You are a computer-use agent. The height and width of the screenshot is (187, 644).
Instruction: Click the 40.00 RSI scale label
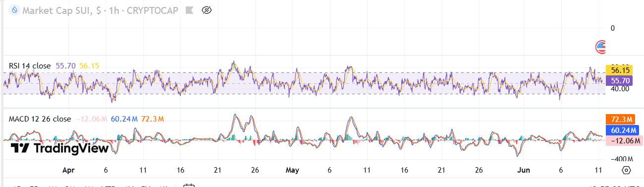click(620, 89)
